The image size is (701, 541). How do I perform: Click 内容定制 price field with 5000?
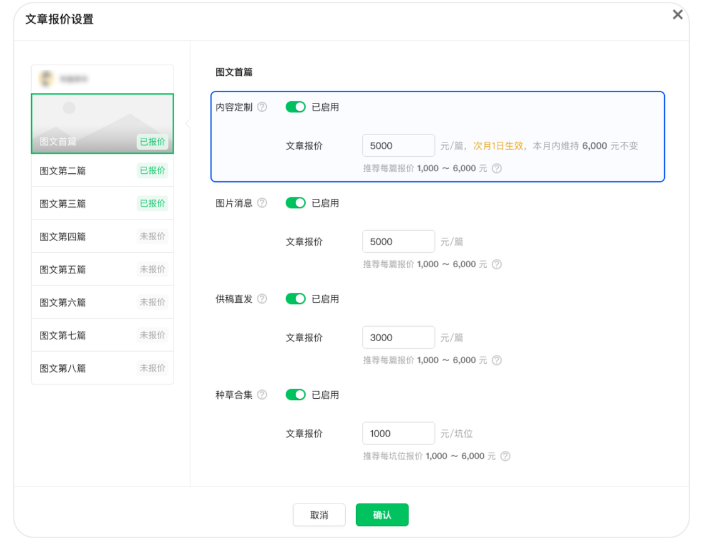pyautogui.click(x=398, y=146)
